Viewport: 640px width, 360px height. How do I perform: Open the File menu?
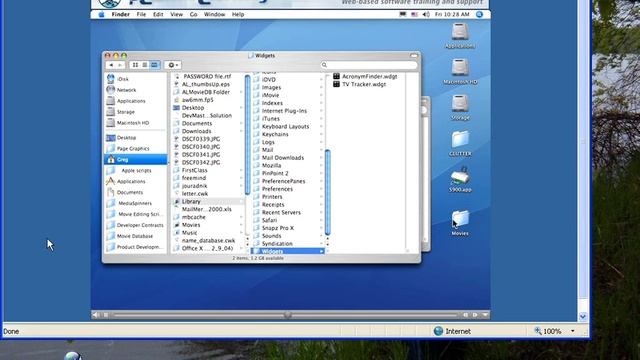pyautogui.click(x=141, y=14)
